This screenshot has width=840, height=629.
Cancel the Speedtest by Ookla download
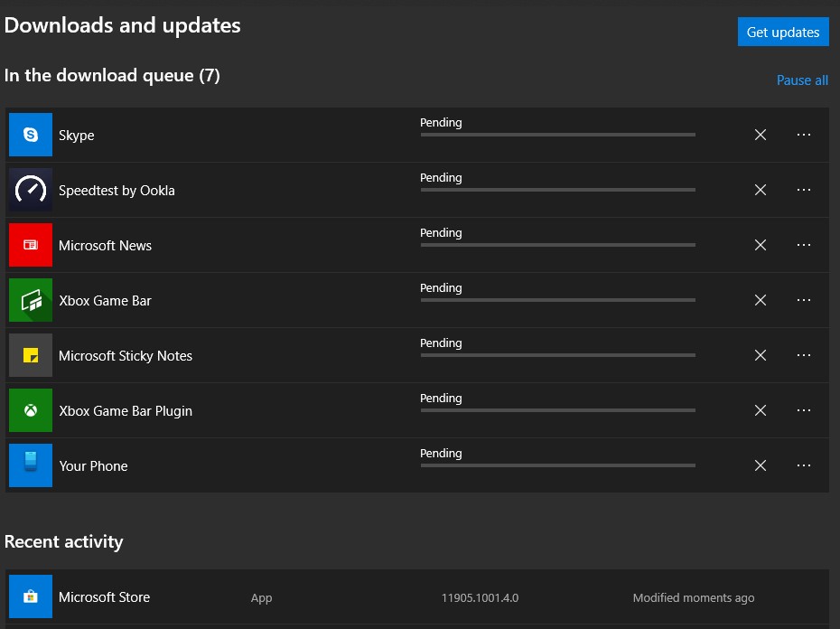pos(761,190)
